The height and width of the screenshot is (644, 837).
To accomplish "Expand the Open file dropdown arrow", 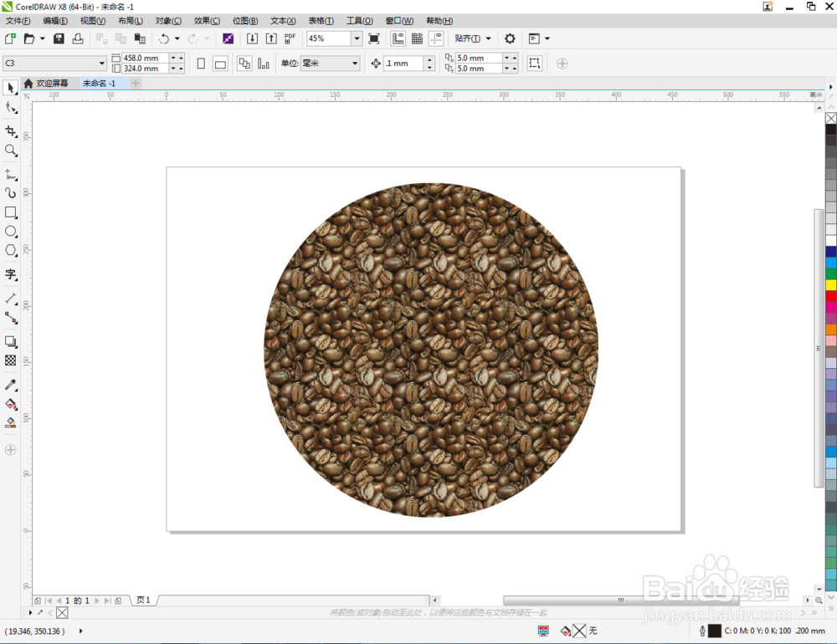I will click(43, 38).
